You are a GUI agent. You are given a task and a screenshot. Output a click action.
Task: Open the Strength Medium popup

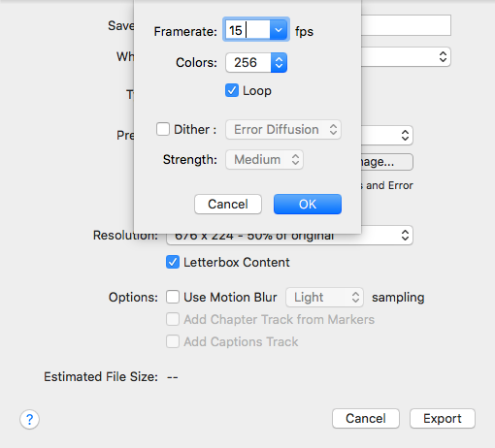click(264, 159)
